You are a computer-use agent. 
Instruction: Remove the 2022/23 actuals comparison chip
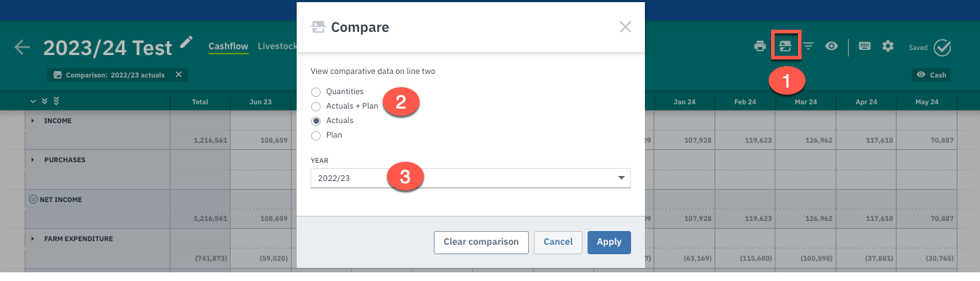tap(178, 75)
